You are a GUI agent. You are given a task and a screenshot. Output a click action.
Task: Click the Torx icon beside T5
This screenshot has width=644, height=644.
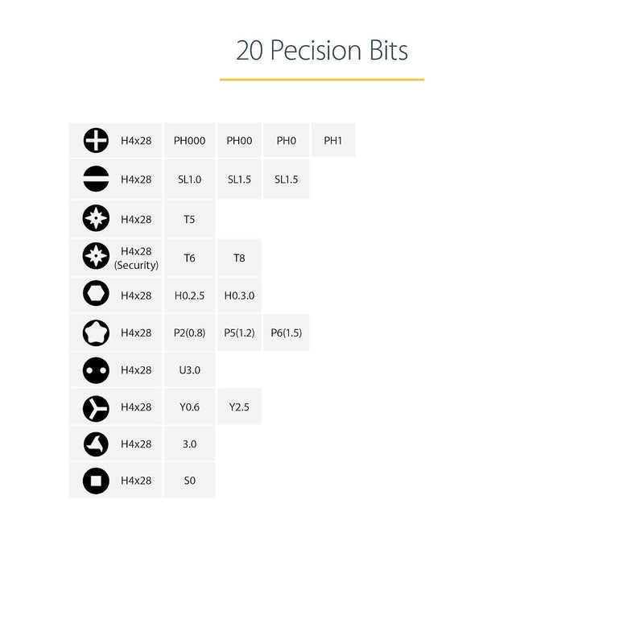coord(96,218)
